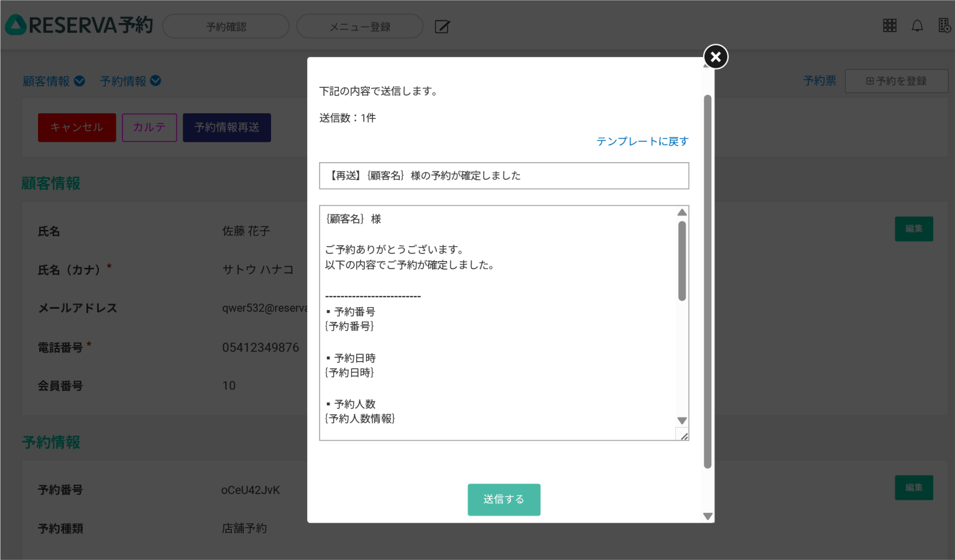955x560 pixels.
Task: Click テンプレートに戻す link
Action: (x=642, y=142)
